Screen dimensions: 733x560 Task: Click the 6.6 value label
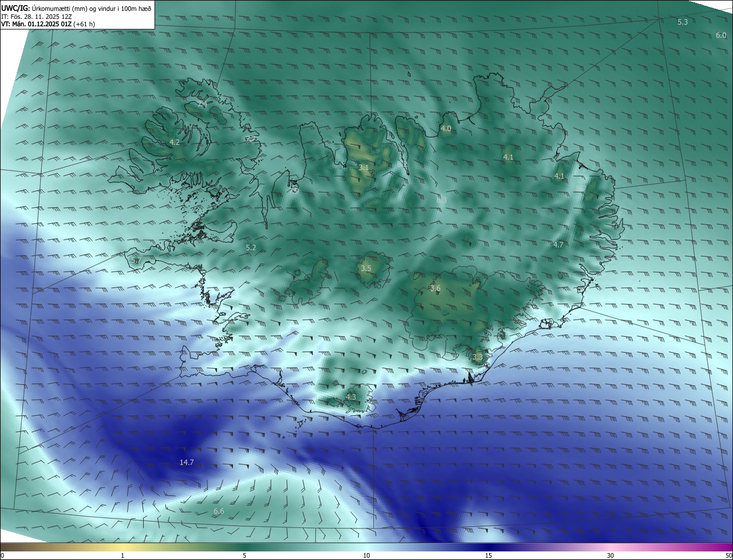pyautogui.click(x=219, y=511)
